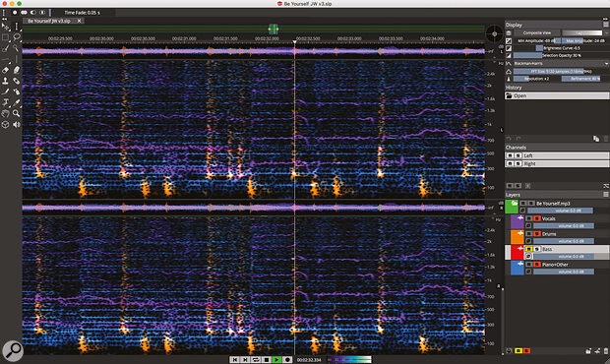Choose the Eraser tool in toolbox
Screen dimensions: 610x364
tap(6, 70)
